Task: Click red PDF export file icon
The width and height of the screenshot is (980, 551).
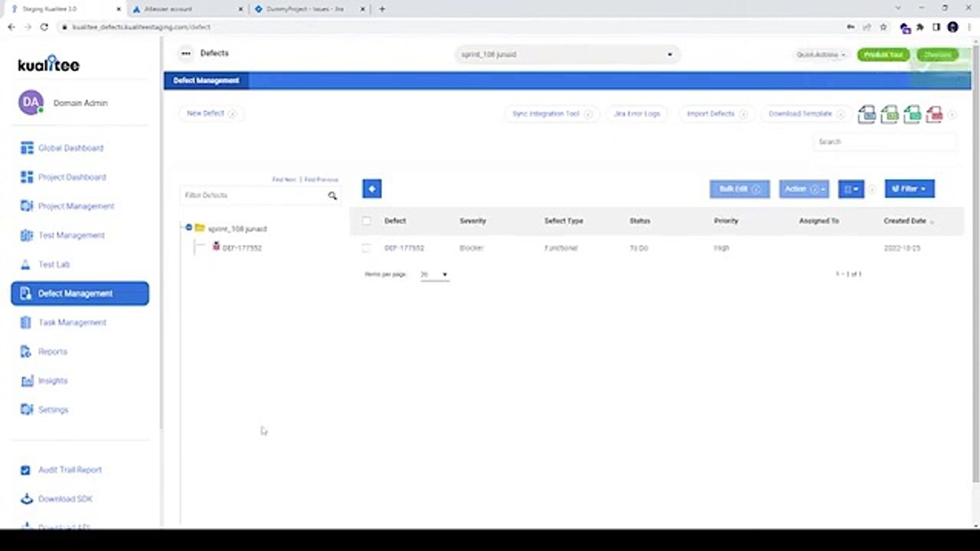Action: coord(934,114)
